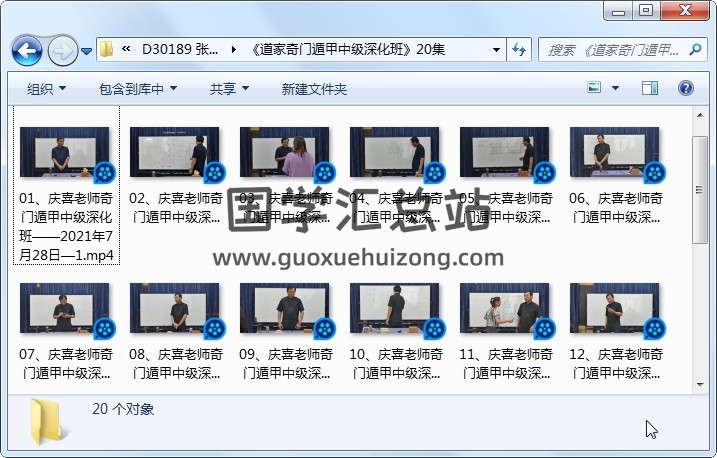Click the Back navigation arrow
Viewport: 717px width, 458px height.
[26, 49]
